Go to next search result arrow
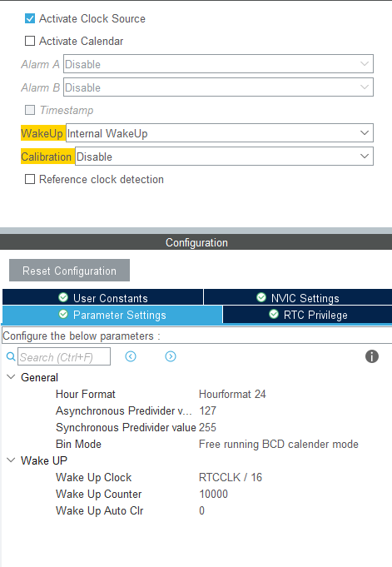 tap(171, 356)
